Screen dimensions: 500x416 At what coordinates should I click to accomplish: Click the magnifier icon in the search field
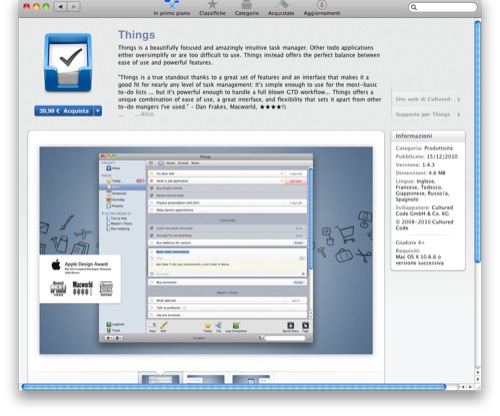(x=414, y=7)
